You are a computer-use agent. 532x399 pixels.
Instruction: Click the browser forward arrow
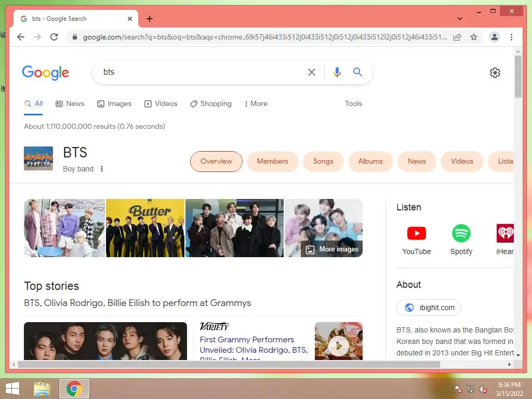pos(37,37)
